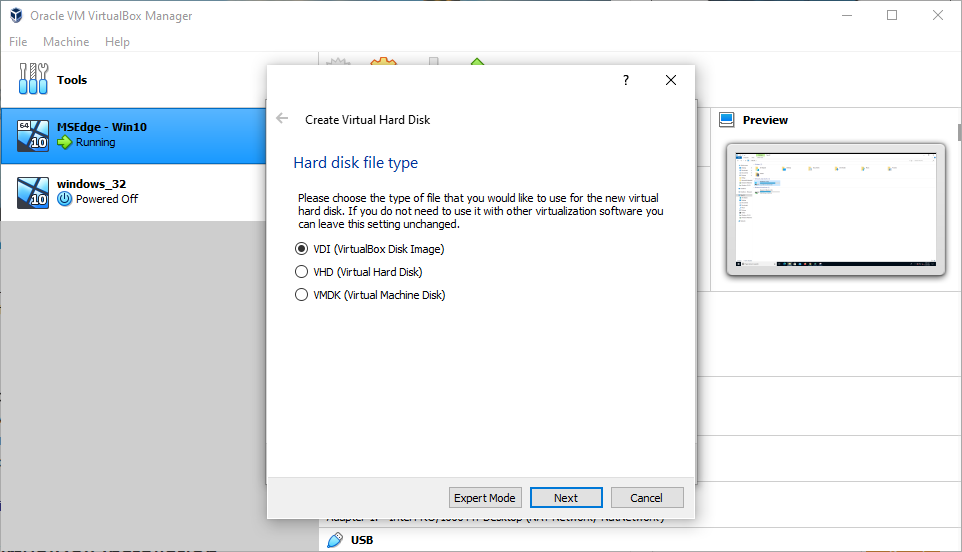This screenshot has height=552, width=962.
Task: Click the windows_32 OS icon
Action: (x=33, y=193)
